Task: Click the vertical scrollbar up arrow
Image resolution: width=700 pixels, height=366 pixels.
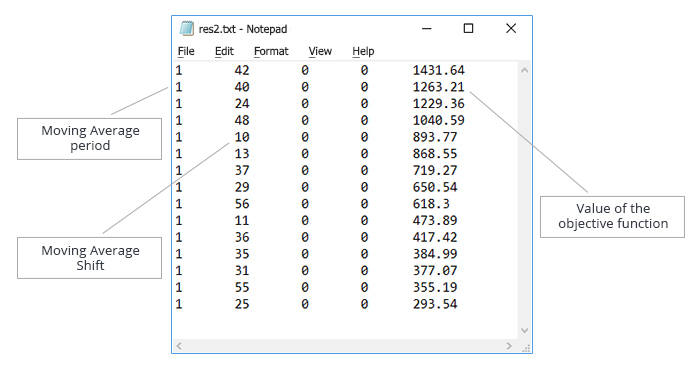Action: [525, 70]
